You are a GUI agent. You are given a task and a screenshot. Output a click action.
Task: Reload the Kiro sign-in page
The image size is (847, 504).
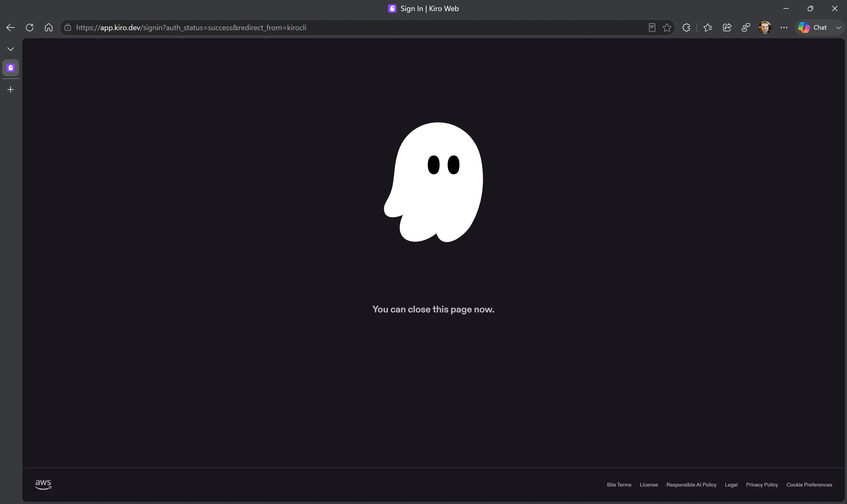click(30, 28)
